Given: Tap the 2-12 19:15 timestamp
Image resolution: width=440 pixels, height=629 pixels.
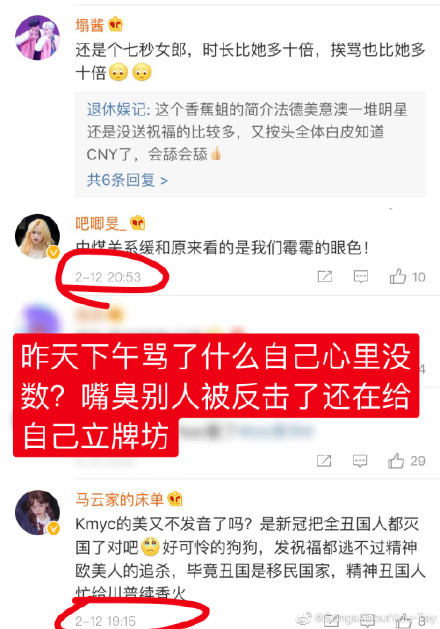Looking at the screenshot, I should tap(105, 621).
